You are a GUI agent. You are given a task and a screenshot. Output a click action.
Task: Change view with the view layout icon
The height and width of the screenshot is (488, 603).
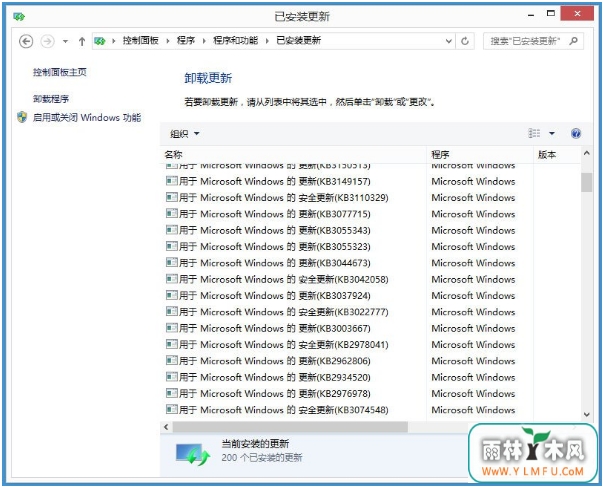(534, 133)
